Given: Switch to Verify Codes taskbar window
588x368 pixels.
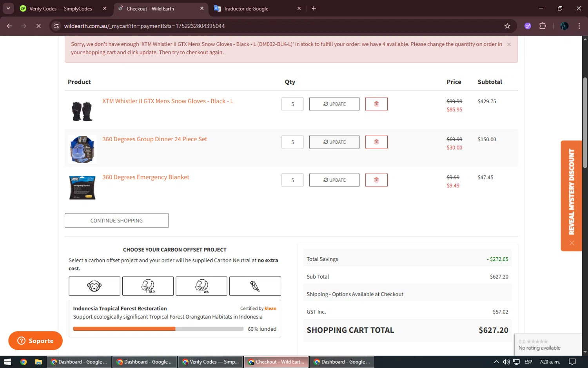Looking at the screenshot, I should coord(211,362).
